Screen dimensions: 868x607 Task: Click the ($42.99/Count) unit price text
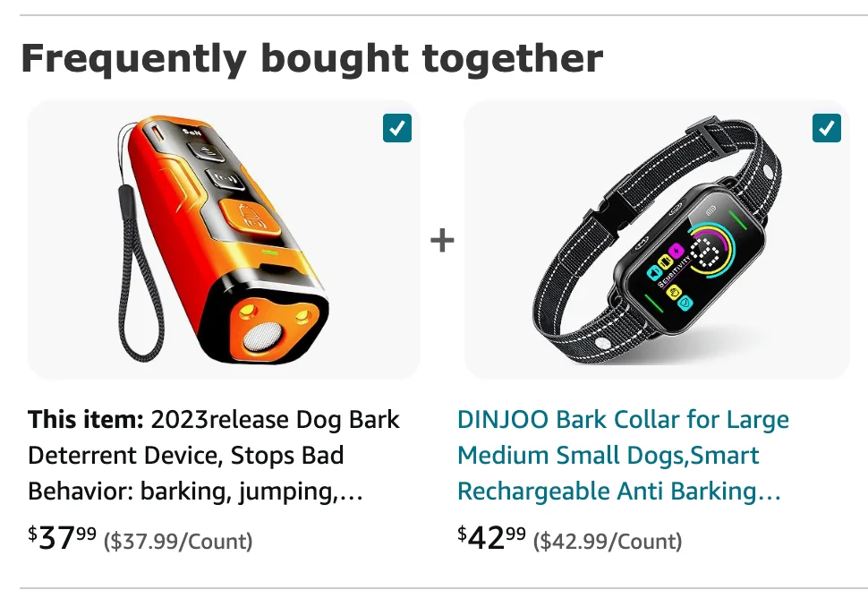608,541
